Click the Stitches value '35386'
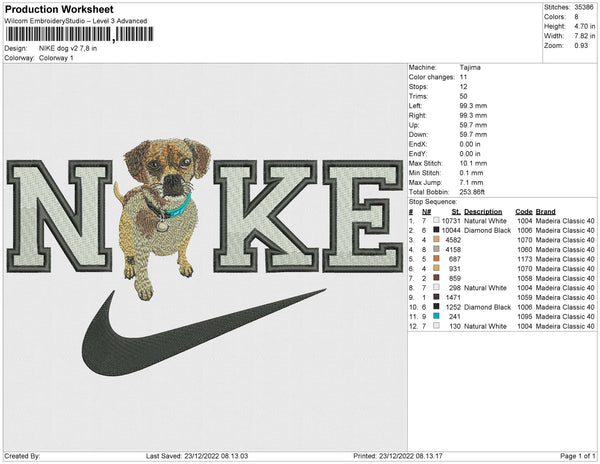 [x=584, y=7]
